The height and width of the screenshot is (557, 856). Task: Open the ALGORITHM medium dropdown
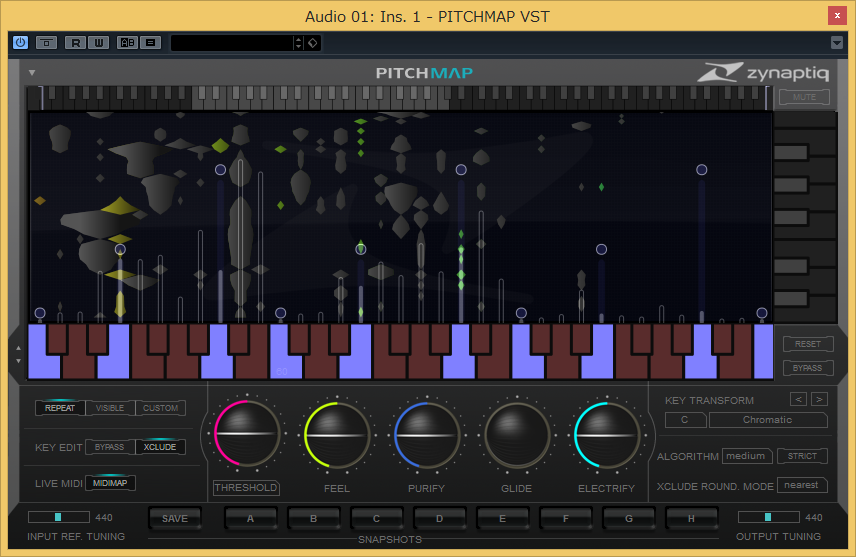746,456
